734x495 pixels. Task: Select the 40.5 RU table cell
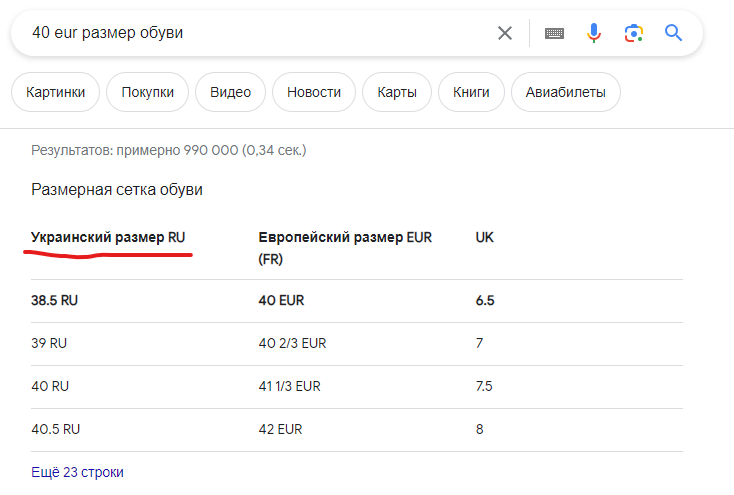(56, 429)
